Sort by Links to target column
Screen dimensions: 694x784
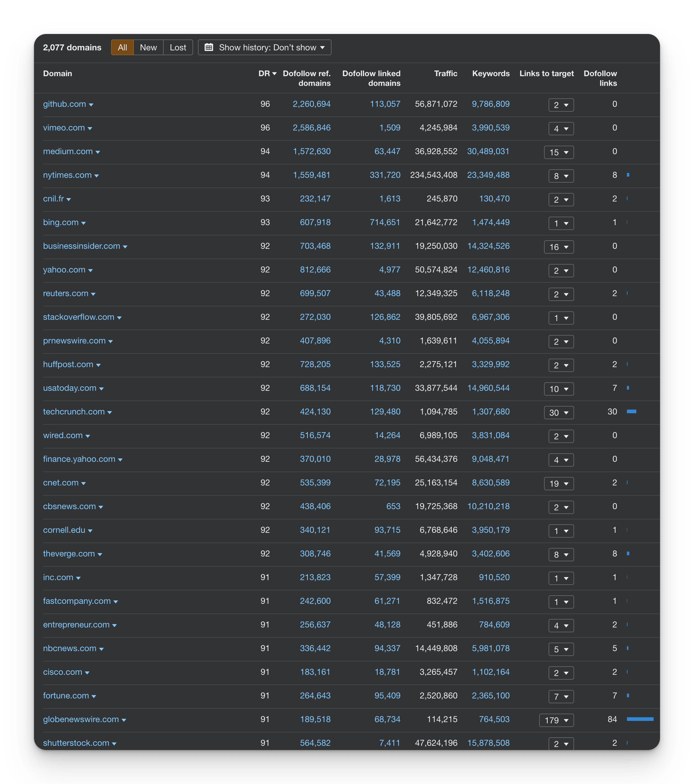546,73
